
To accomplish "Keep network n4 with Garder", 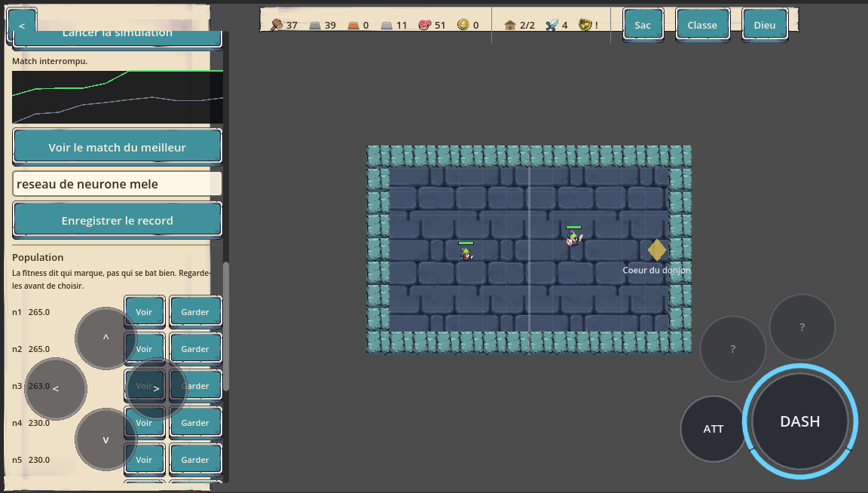I will pyautogui.click(x=195, y=423).
